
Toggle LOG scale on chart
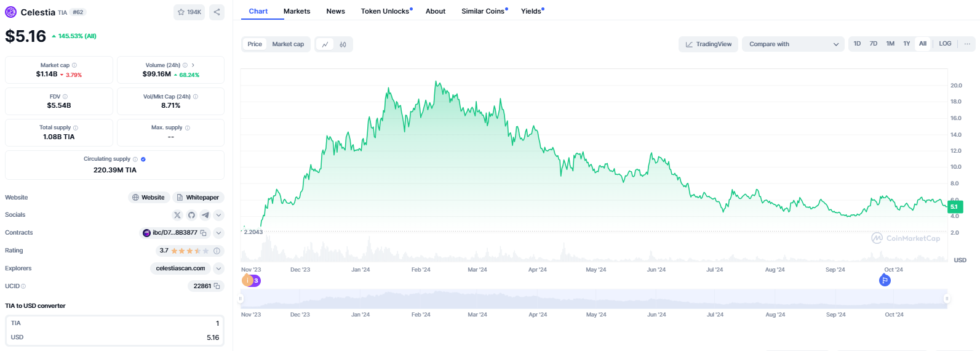[945, 44]
